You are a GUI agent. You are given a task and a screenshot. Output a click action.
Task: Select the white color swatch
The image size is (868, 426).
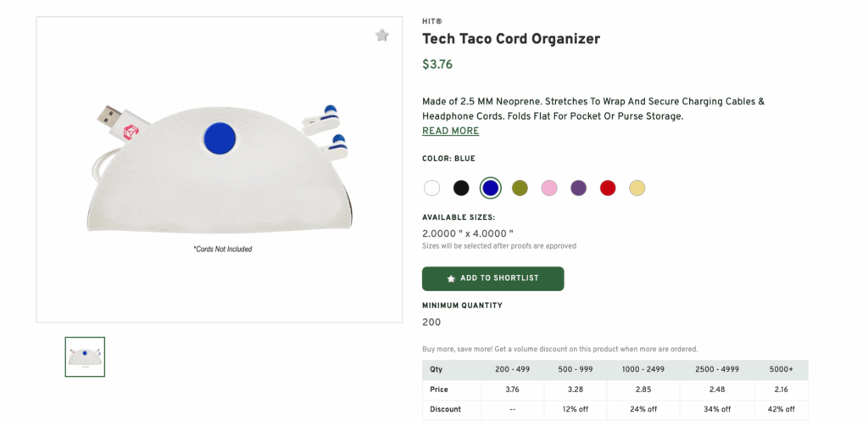[x=432, y=188]
